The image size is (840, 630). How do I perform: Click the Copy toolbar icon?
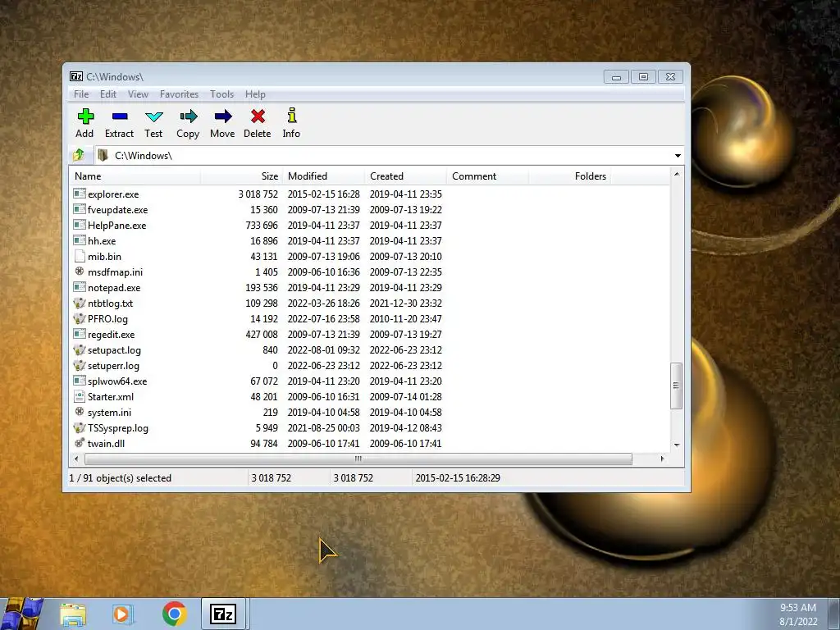(x=188, y=116)
